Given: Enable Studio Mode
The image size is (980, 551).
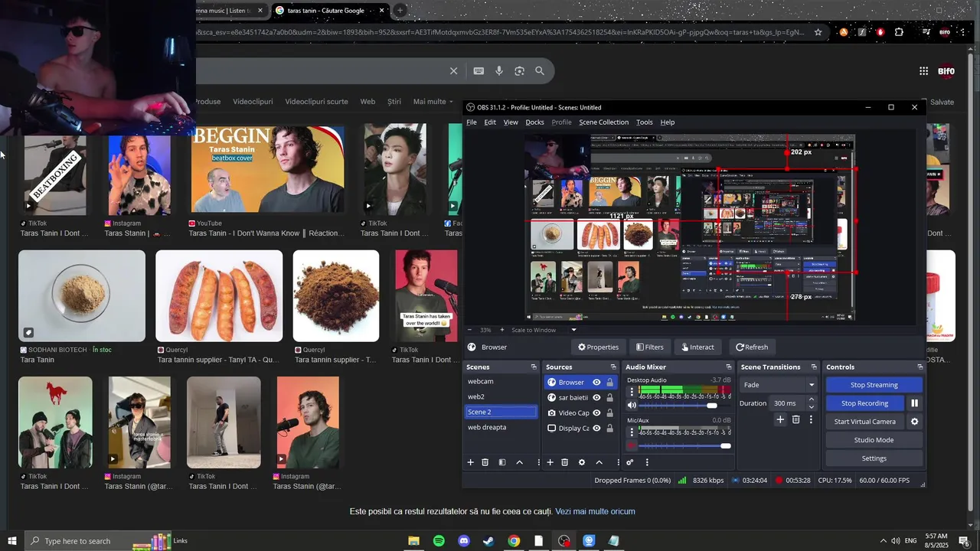Looking at the screenshot, I should point(874,440).
